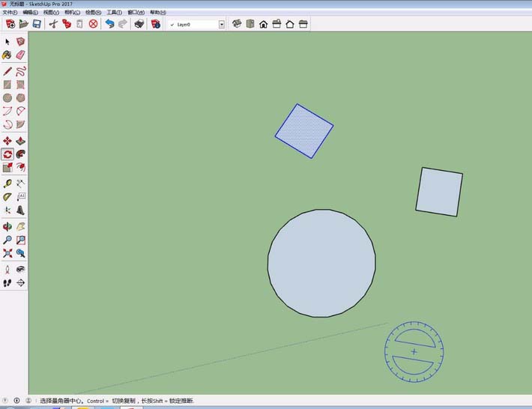The image size is (532, 409).
Task: Select the Move tool
Action: (7, 141)
